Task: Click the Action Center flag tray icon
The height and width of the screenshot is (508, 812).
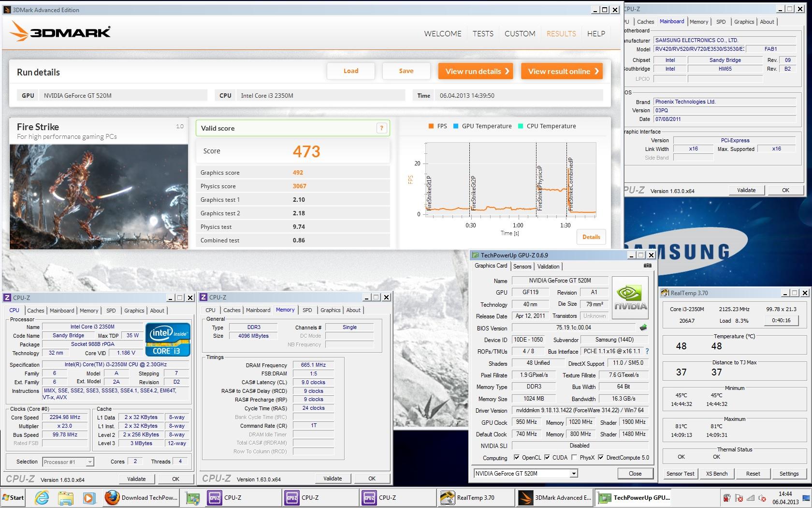Action: [x=739, y=498]
